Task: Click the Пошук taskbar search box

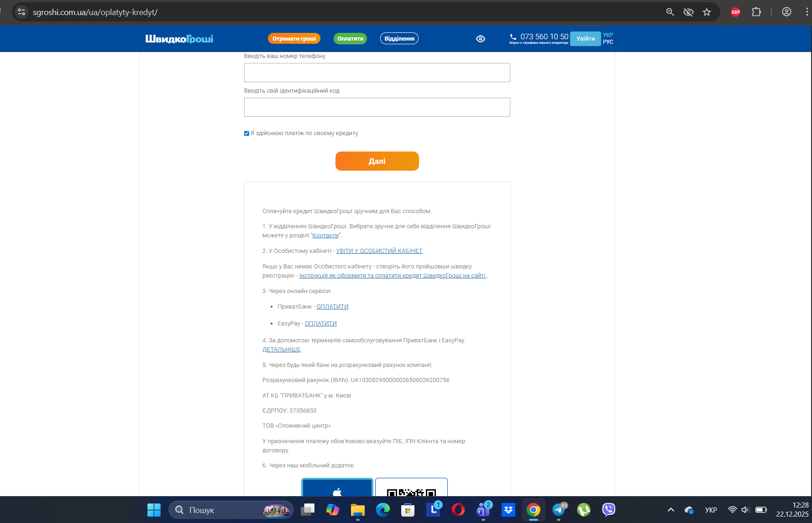Action: 231,510
